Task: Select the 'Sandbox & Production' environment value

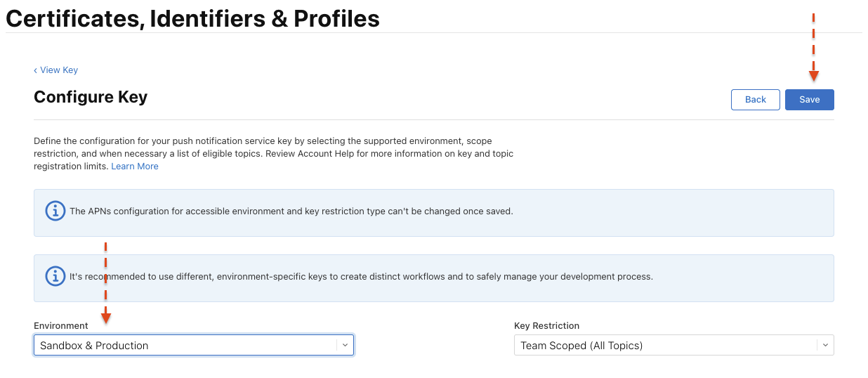Action: pyautogui.click(x=95, y=346)
